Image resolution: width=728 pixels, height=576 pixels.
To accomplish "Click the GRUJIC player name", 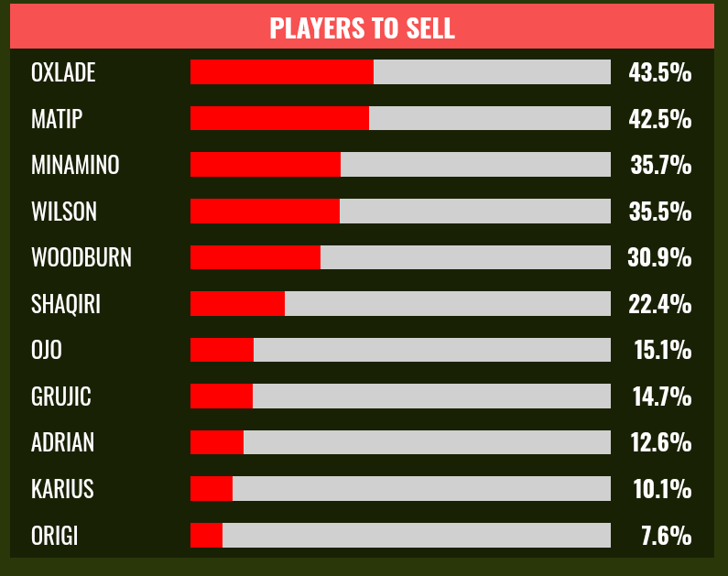I will 61,397.
